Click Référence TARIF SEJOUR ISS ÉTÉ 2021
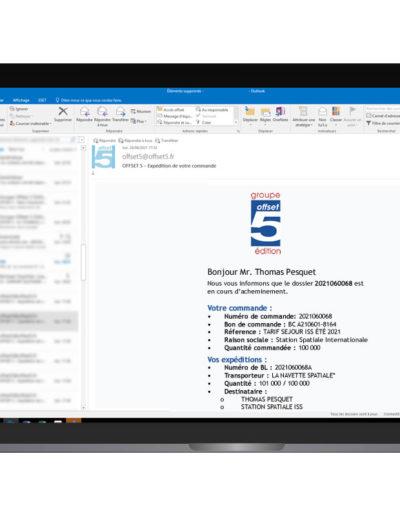This screenshot has height=516, width=400. [282, 332]
